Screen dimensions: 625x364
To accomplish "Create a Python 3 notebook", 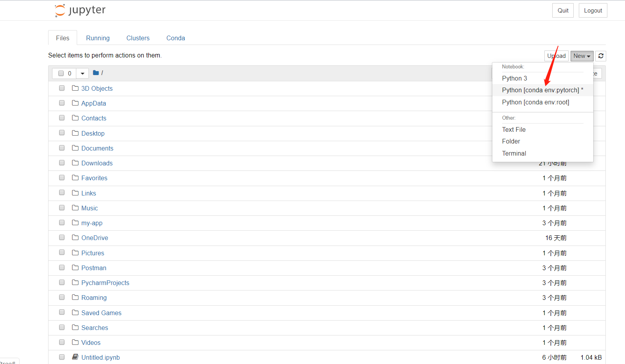I will 542,78.
